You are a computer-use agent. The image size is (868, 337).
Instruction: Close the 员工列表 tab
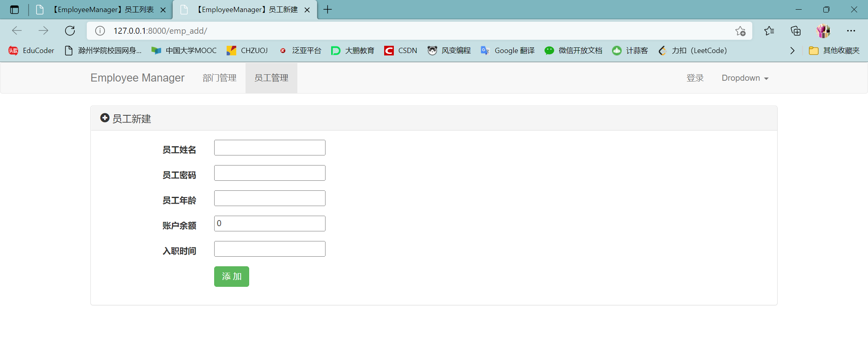(163, 10)
